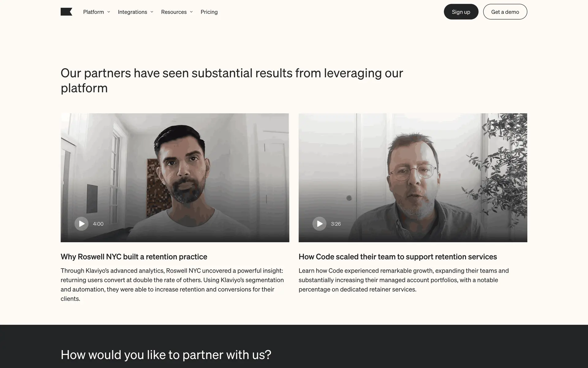Click the 'Our partners have seen substantial results' heading
588x368 pixels.
coord(232,80)
